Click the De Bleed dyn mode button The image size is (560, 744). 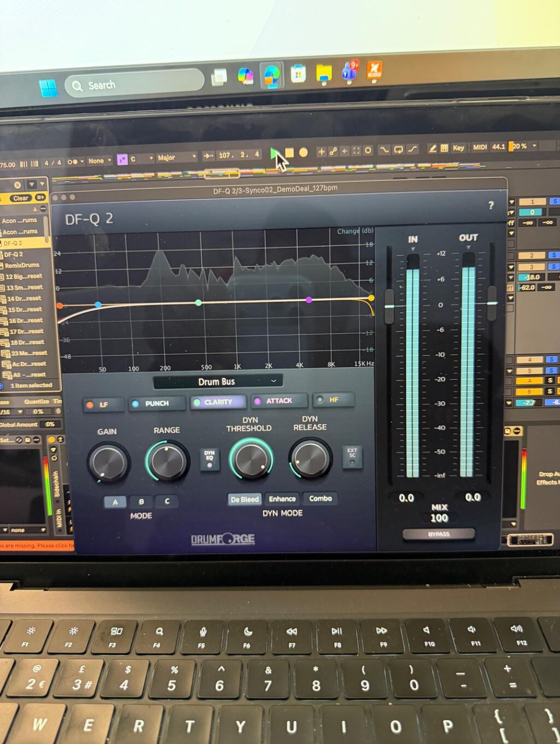point(244,499)
